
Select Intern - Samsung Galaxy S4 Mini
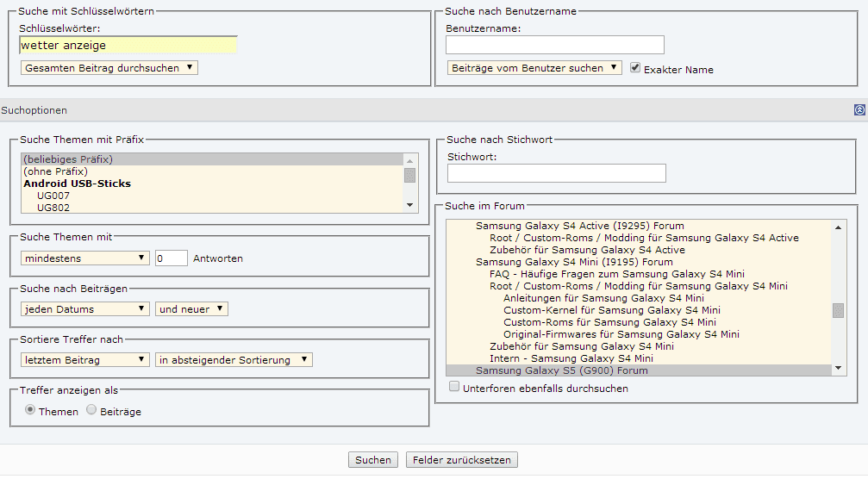639,358
